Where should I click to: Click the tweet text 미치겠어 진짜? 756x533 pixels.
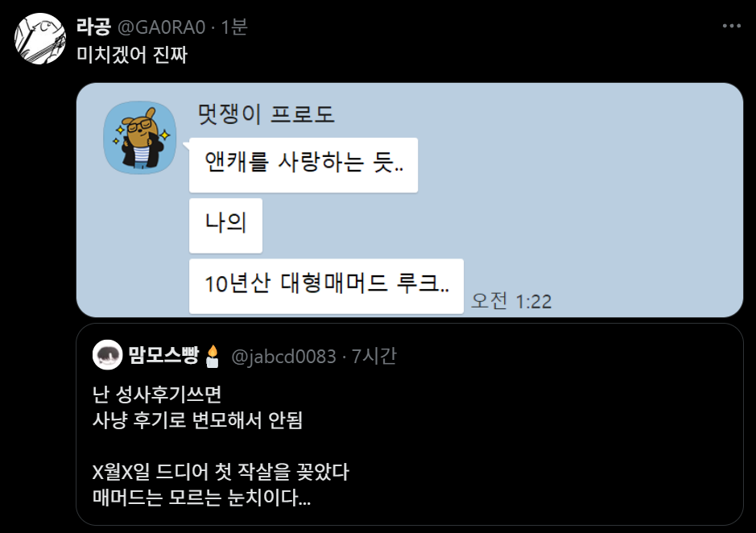132,55
